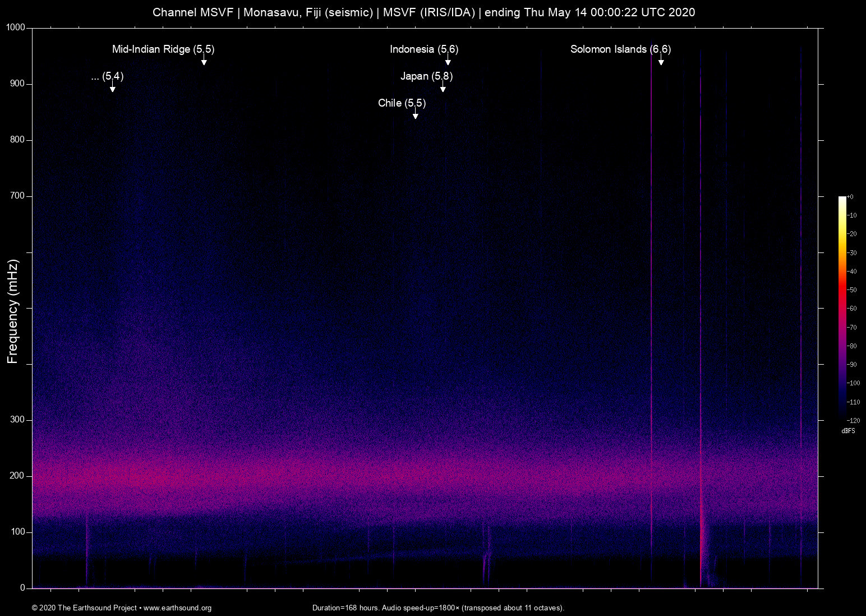
Task: Select the Mid-Indian Ridge (5.5) event label
Action: pyautogui.click(x=163, y=49)
